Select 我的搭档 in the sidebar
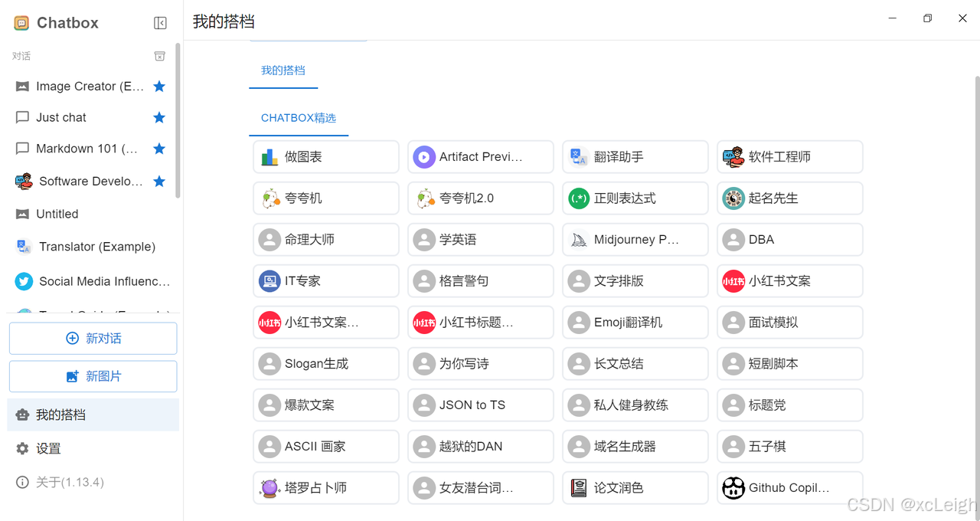This screenshot has width=980, height=521. 93,415
